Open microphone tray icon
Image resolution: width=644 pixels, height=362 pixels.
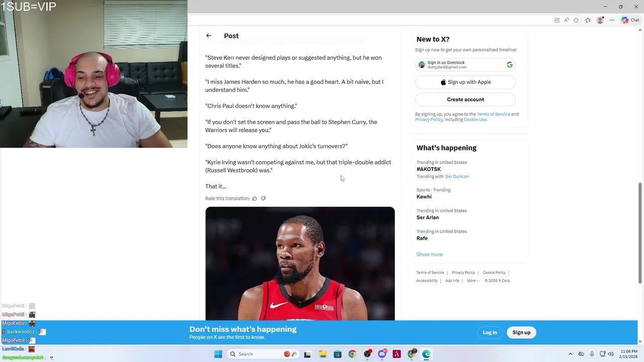tap(592, 354)
